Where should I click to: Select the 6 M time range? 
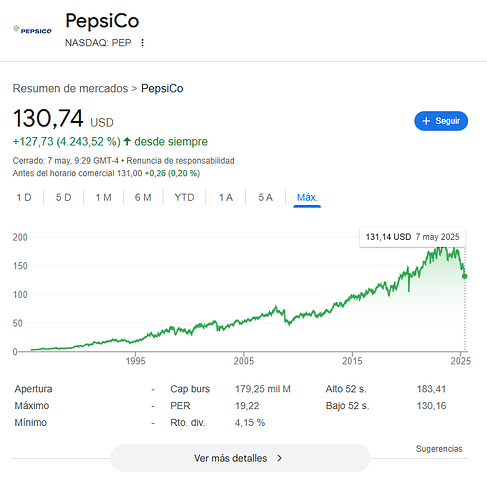coord(143,197)
